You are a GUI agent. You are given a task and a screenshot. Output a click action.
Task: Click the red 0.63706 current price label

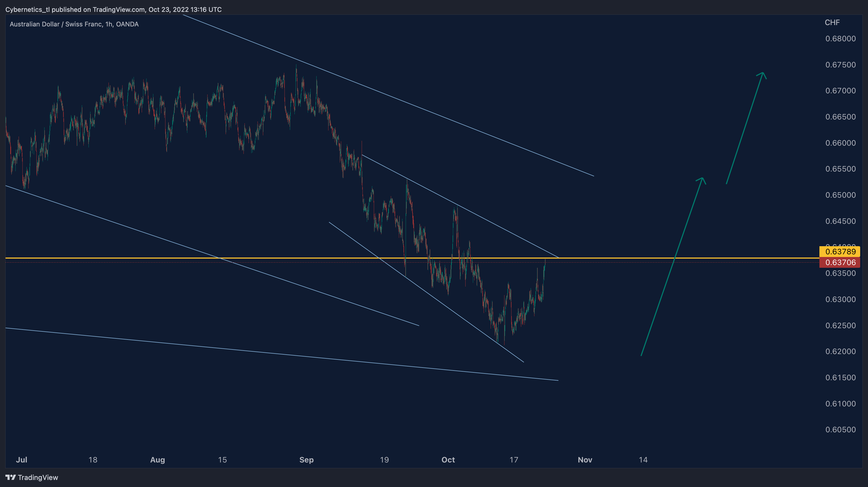point(840,263)
